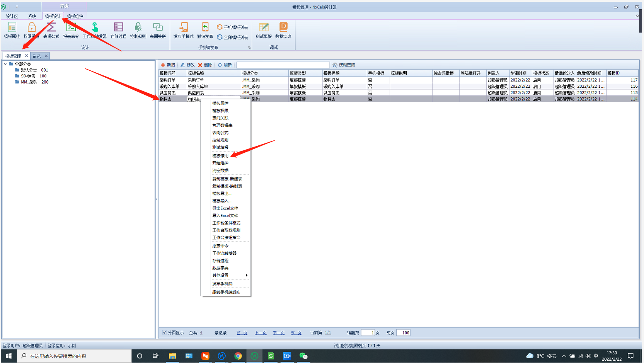Click the 控制规则 ribbon icon

(x=138, y=30)
